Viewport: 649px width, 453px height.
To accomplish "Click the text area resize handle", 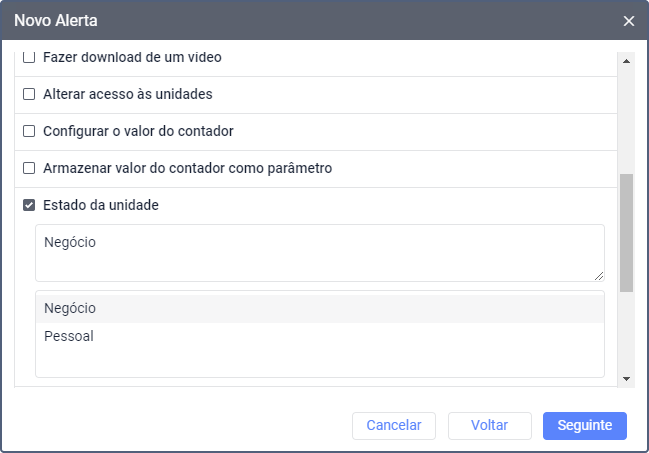I will tap(599, 275).
